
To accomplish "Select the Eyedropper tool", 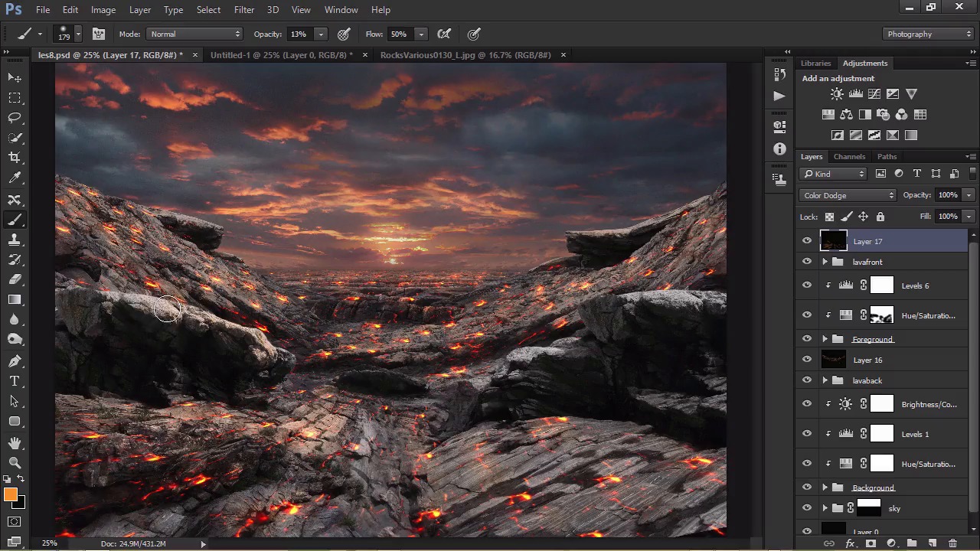I will click(x=15, y=178).
